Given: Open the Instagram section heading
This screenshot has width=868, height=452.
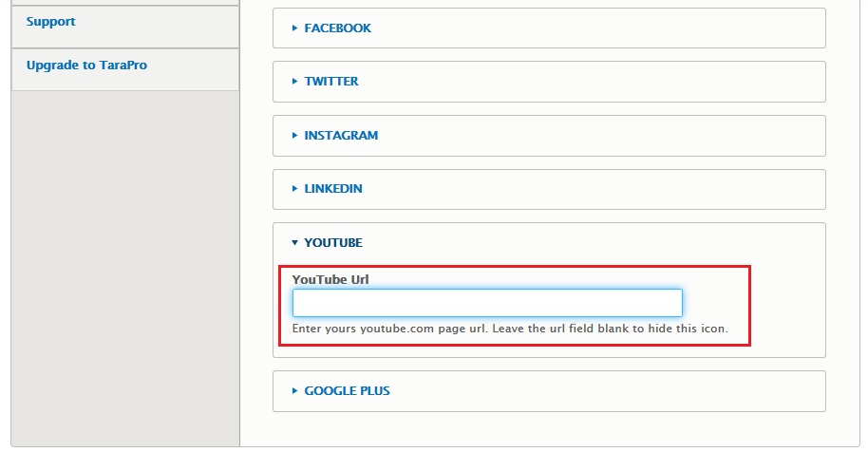Looking at the screenshot, I should (x=341, y=136).
